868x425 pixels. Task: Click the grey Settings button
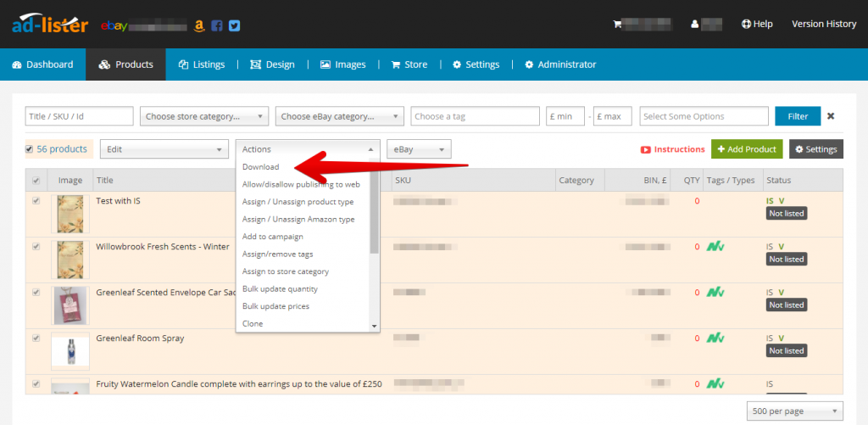click(x=816, y=149)
